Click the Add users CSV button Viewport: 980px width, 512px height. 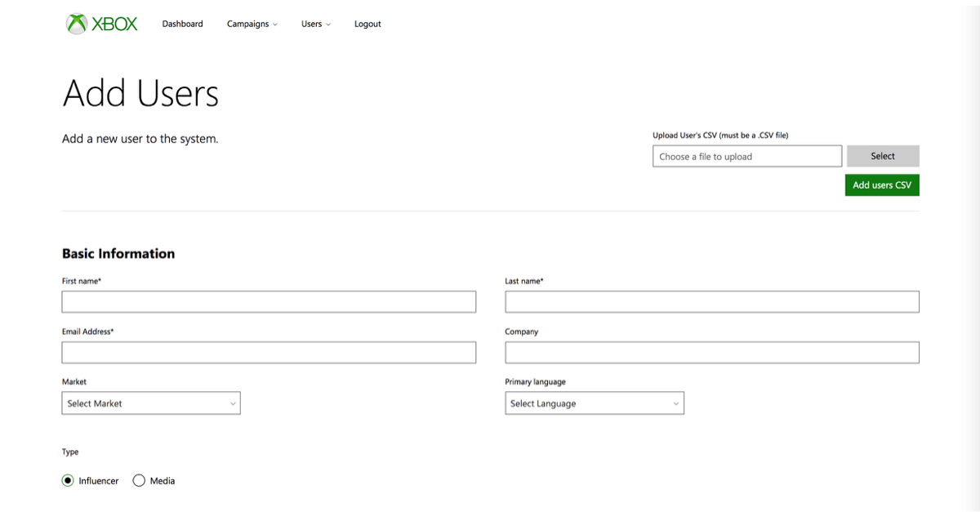(882, 185)
